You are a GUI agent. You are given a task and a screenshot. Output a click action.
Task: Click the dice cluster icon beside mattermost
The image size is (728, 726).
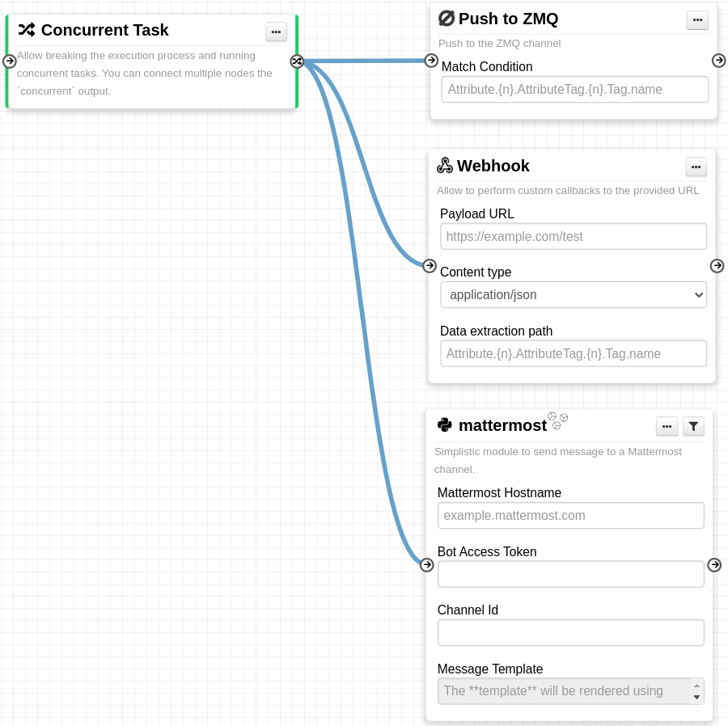[557, 420]
